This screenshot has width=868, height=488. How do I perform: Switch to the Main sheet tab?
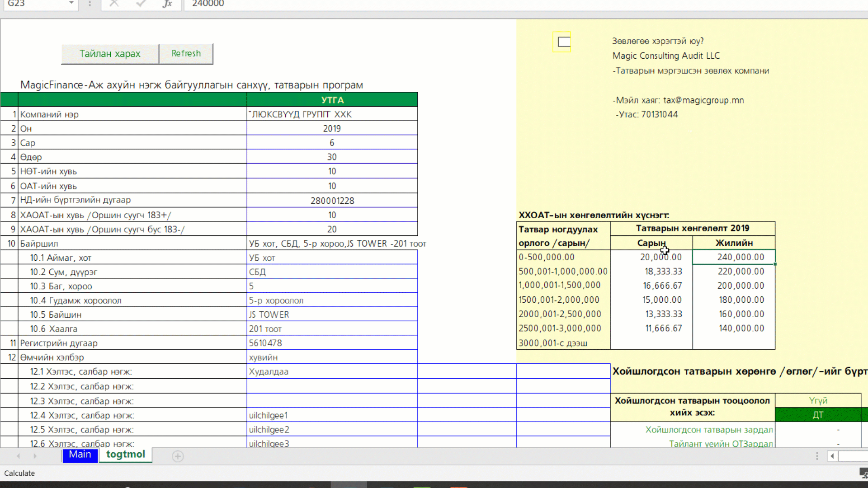pos(80,455)
